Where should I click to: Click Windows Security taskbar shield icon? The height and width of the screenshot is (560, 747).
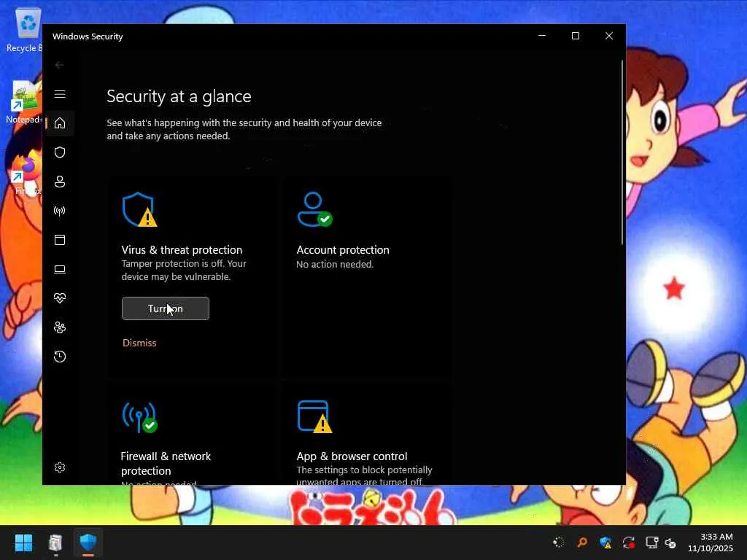(x=88, y=542)
